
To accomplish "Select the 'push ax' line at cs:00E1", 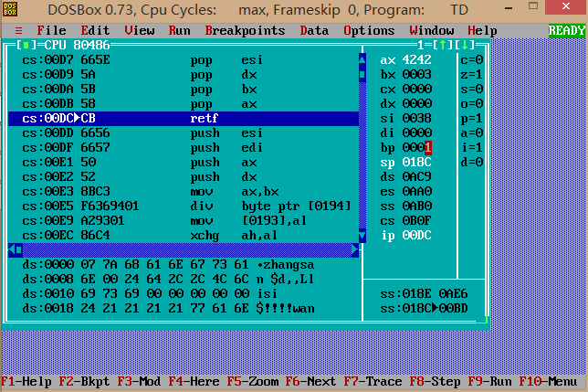I will [184, 163].
